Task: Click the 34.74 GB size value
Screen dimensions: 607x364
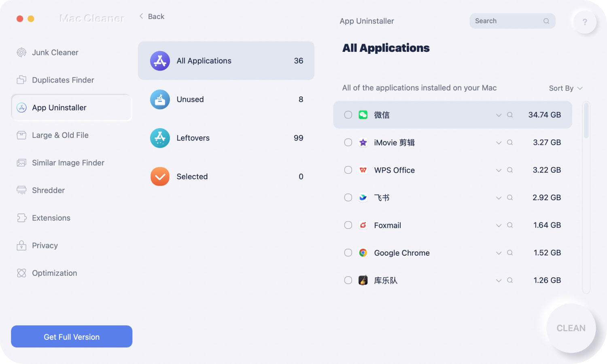Action: [545, 115]
